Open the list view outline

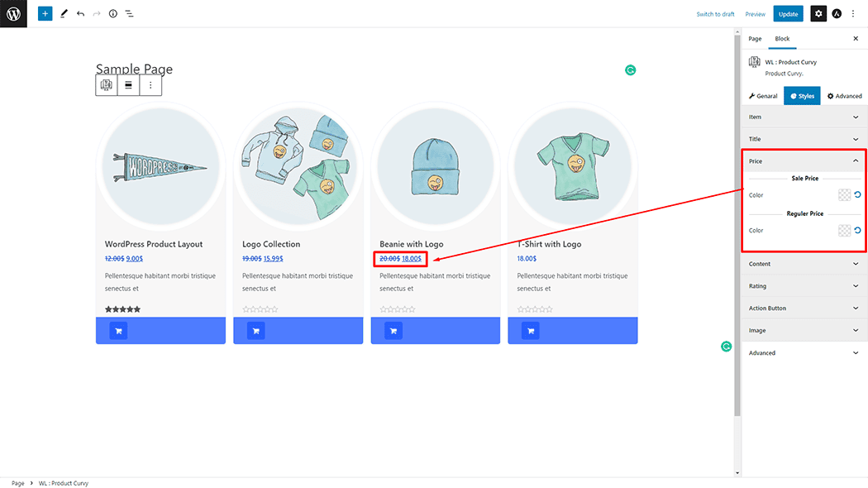(x=129, y=14)
